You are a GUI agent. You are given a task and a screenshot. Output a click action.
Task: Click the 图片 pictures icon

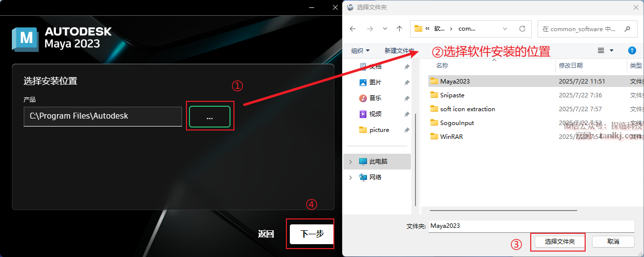[363, 82]
